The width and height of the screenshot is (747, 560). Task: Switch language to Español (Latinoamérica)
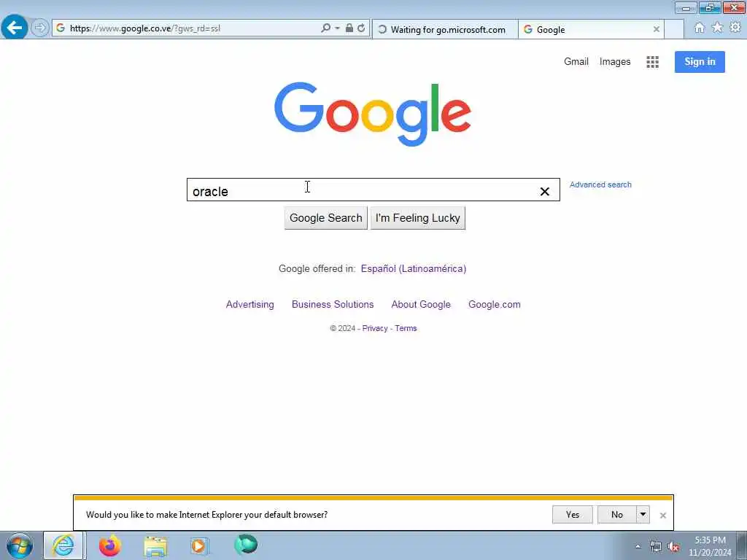click(414, 268)
